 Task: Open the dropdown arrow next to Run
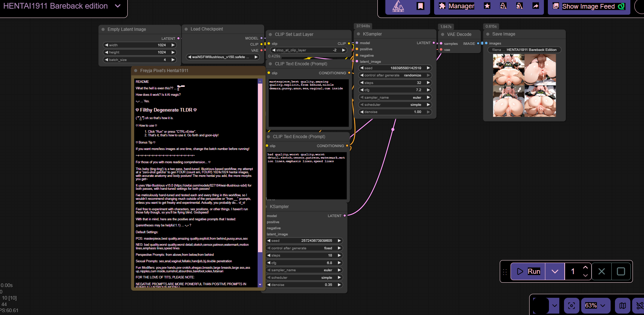point(555,272)
